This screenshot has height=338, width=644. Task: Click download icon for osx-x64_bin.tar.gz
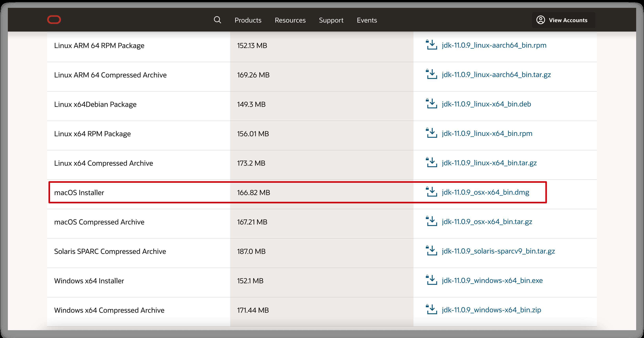tap(431, 221)
